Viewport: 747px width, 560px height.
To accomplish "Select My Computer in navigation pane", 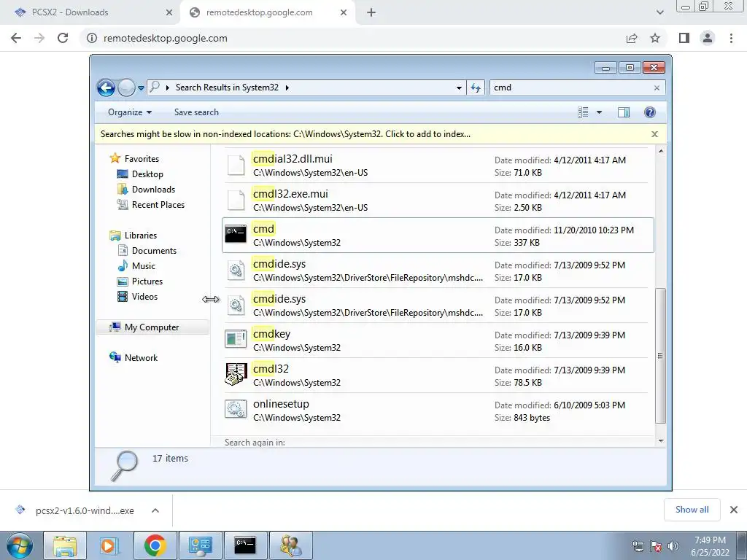I will 152,327.
